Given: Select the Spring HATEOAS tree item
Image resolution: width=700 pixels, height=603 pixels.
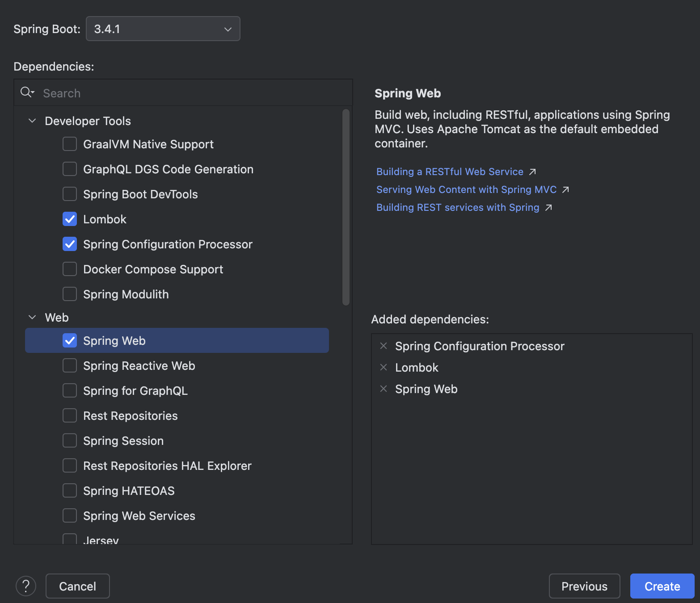Looking at the screenshot, I should tap(129, 491).
